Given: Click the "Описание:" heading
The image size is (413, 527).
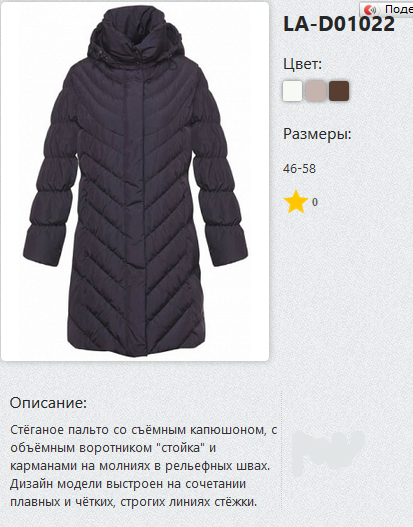Looking at the screenshot, I should point(48,402).
